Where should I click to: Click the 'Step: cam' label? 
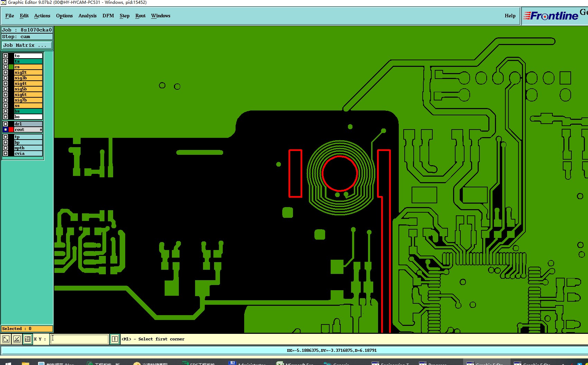tap(27, 37)
